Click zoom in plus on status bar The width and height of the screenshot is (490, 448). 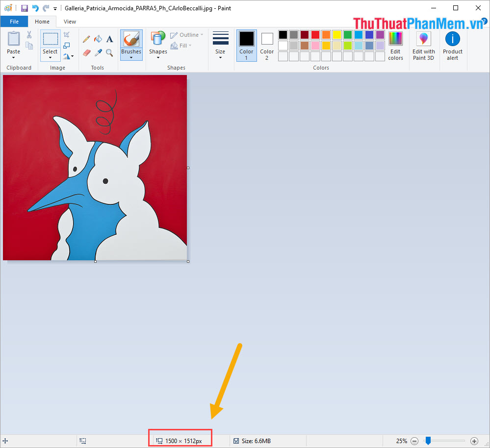coord(474,441)
